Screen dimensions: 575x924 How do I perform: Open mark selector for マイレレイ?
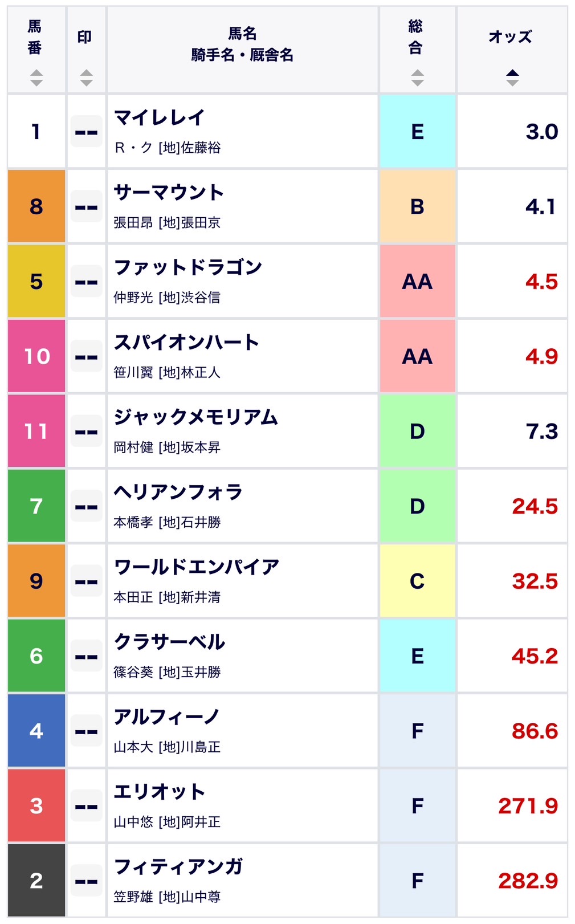[x=86, y=132]
